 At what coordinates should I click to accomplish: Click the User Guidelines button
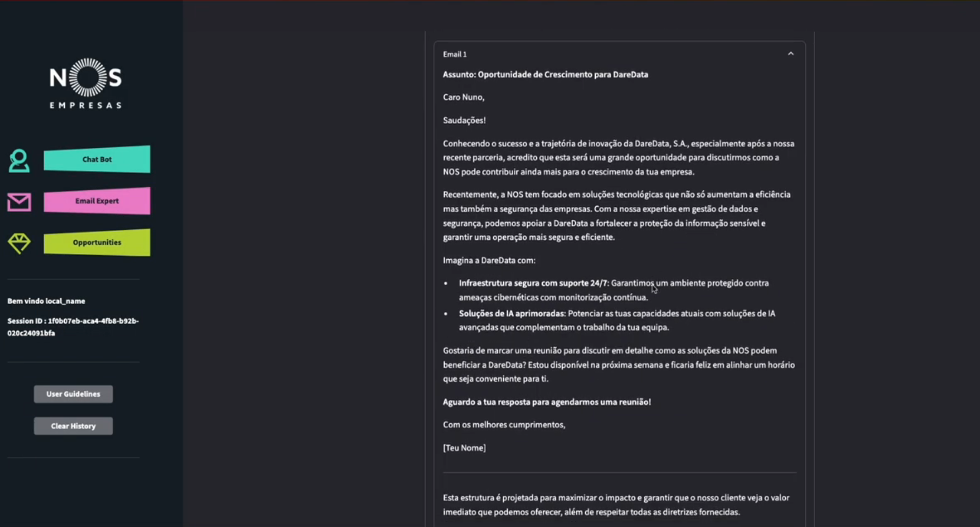click(73, 394)
